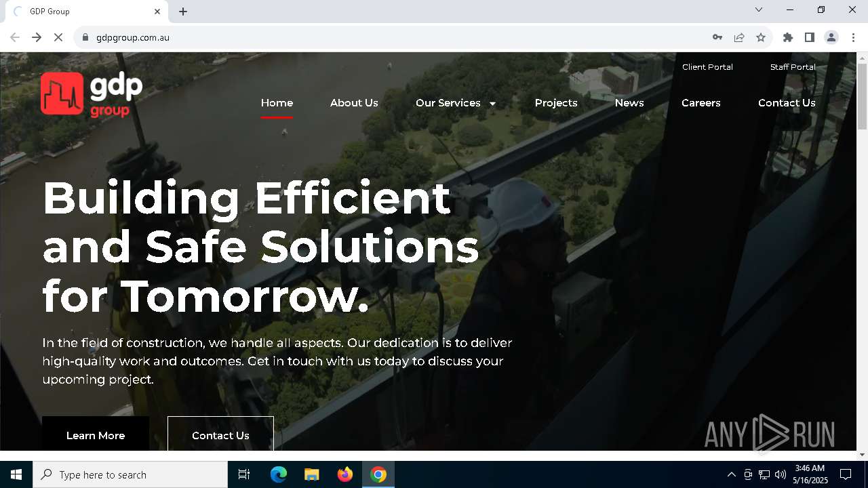Image resolution: width=868 pixels, height=488 pixels.
Task: Click the GDP Group logo
Action: 92,94
